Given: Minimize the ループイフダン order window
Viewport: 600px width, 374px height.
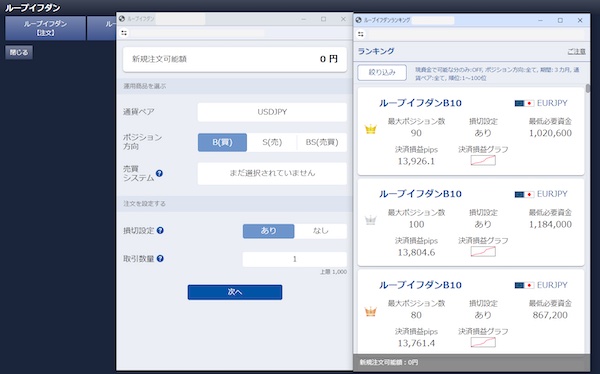Looking at the screenshot, I should point(304,19).
